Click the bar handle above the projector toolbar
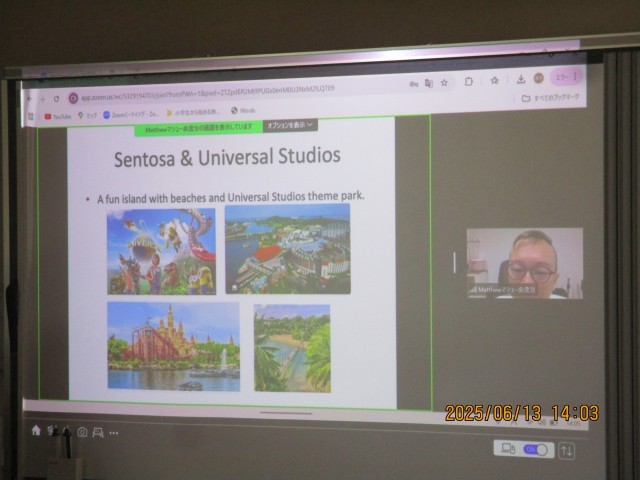The width and height of the screenshot is (640, 480). (x=286, y=413)
